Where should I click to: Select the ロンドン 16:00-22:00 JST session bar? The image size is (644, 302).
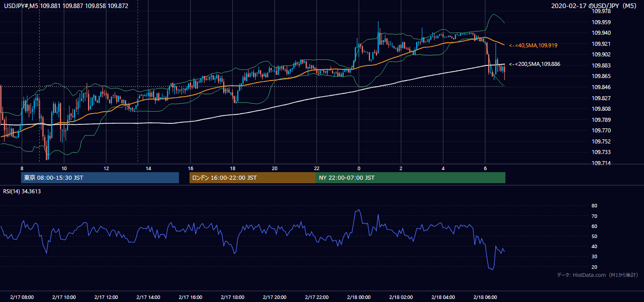point(252,178)
